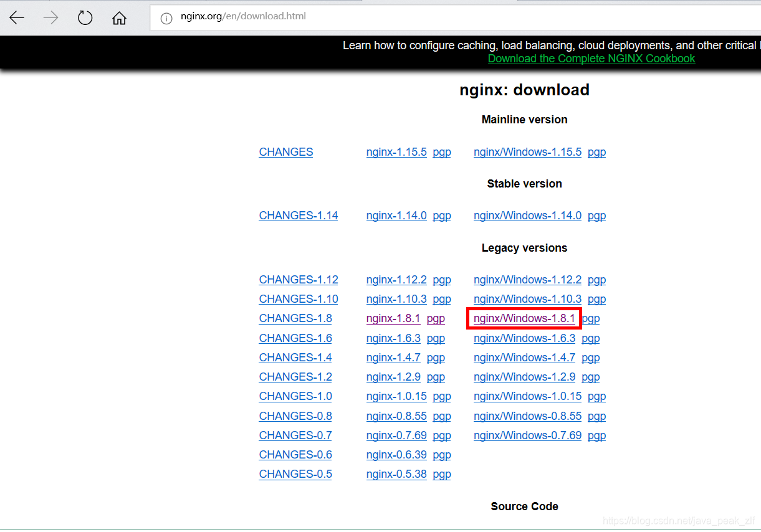
Task: Download nginx-0.8.55 source
Action: (396, 416)
